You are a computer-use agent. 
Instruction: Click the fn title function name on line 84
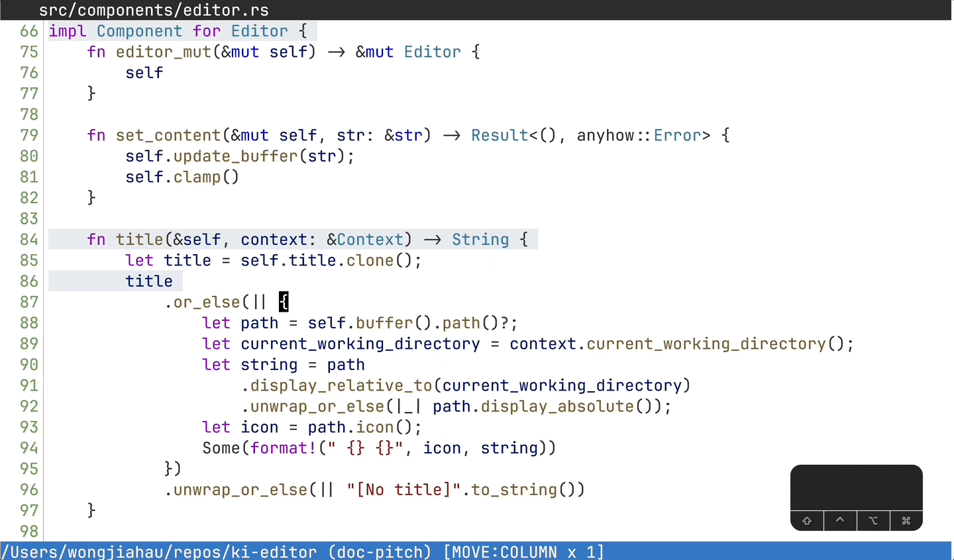point(139,240)
